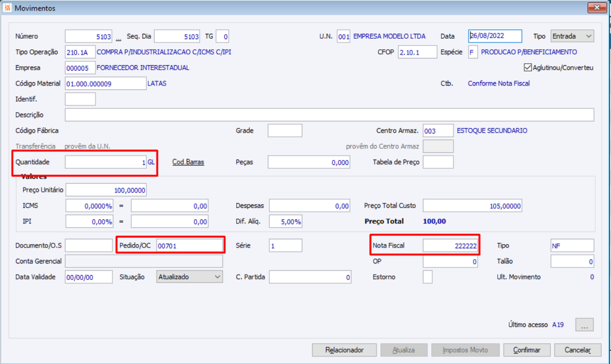
Task: Focus the Tabela de Preço field
Action: (438, 162)
